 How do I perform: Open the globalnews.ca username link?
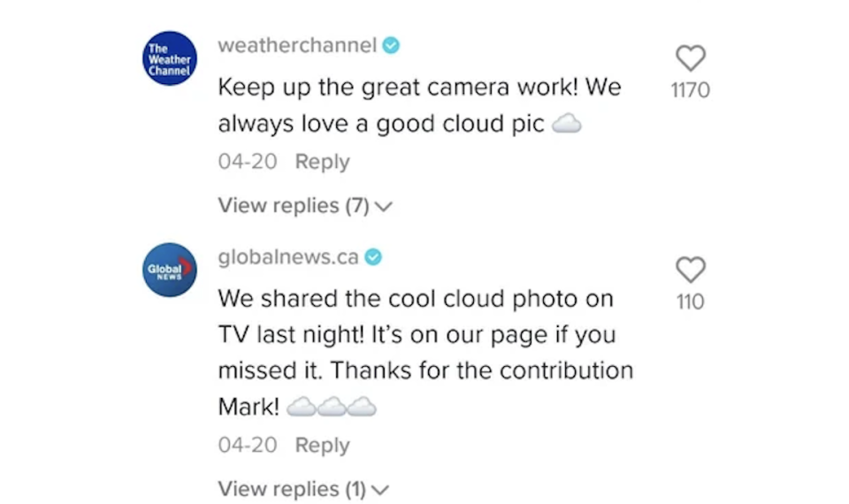[288, 257]
